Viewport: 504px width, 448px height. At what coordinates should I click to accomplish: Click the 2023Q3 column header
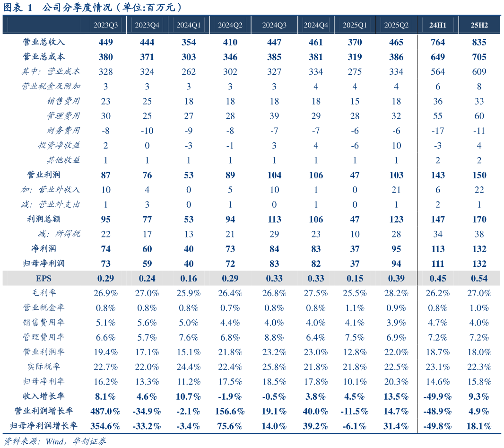tap(106, 25)
